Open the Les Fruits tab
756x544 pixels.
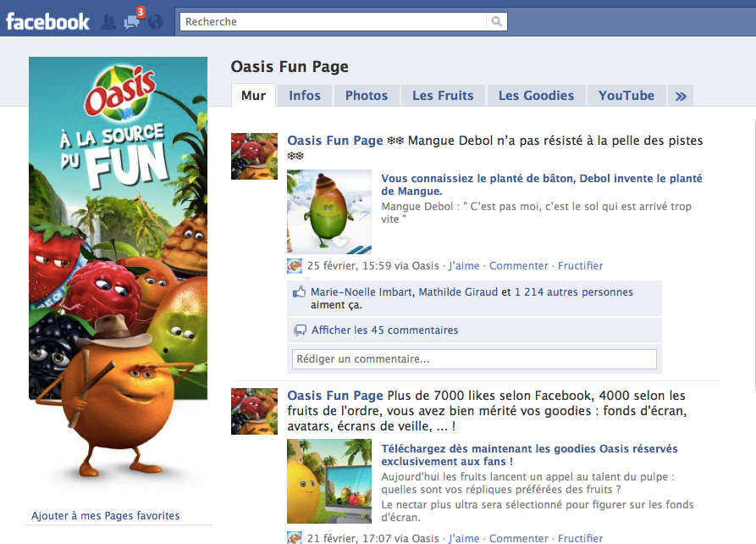point(443,96)
